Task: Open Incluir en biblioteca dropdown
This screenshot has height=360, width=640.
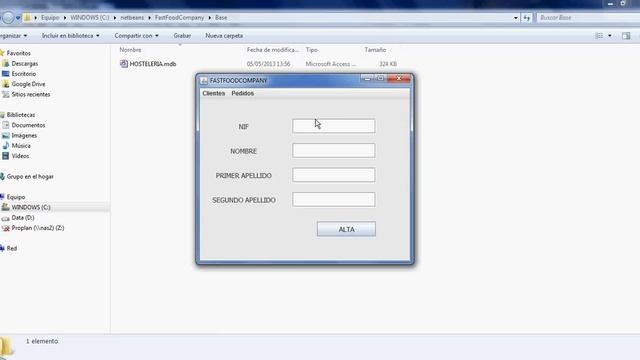Action: click(x=71, y=36)
